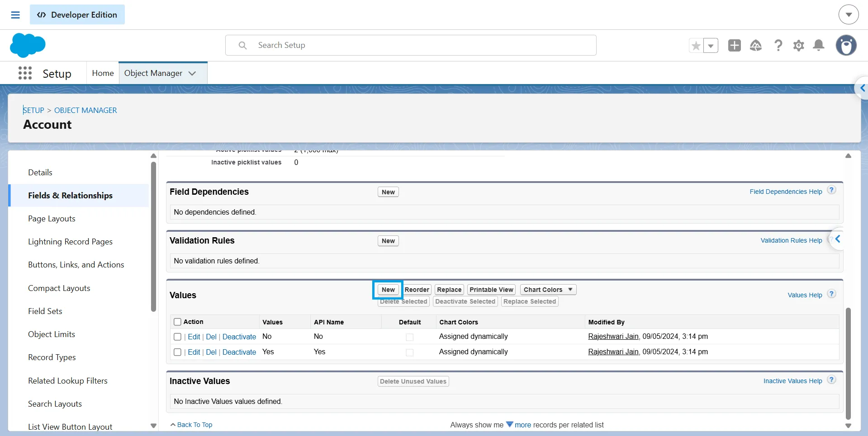Open the App Launcher dots icon

tap(25, 73)
